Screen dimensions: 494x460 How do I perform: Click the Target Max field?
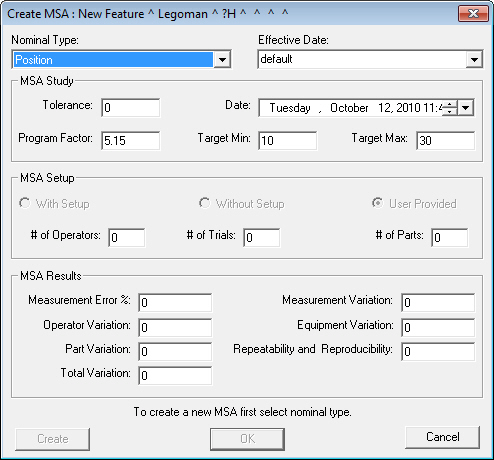(446, 140)
